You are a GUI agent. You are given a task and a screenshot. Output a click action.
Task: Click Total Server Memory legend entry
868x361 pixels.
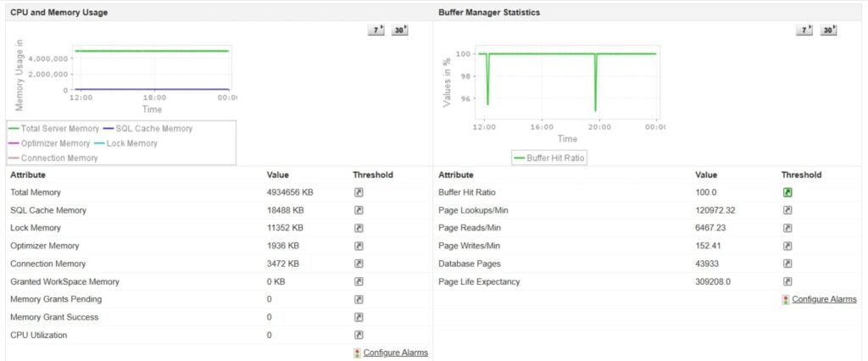coord(53,129)
